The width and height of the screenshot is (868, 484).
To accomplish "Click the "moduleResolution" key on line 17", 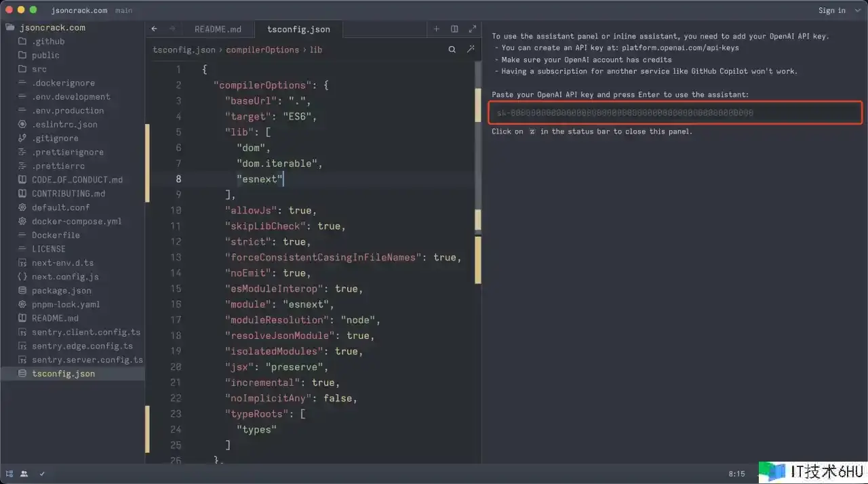I will click(277, 320).
